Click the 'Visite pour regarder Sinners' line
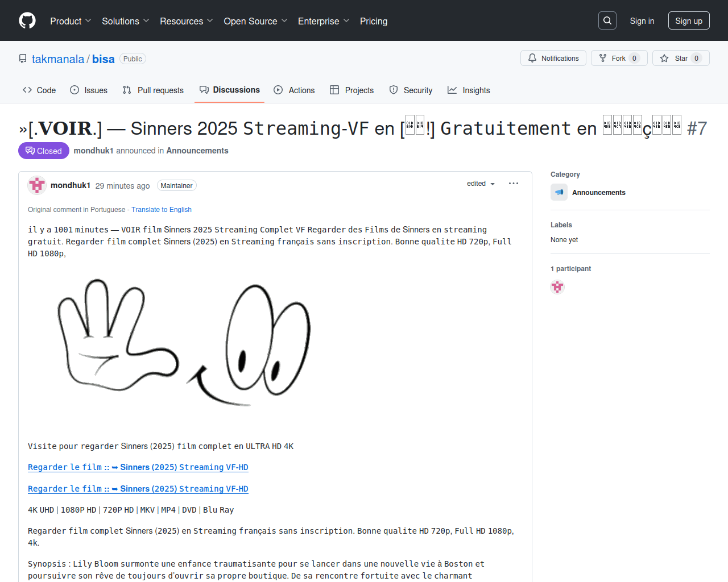This screenshot has height=582, width=728. pos(161,446)
